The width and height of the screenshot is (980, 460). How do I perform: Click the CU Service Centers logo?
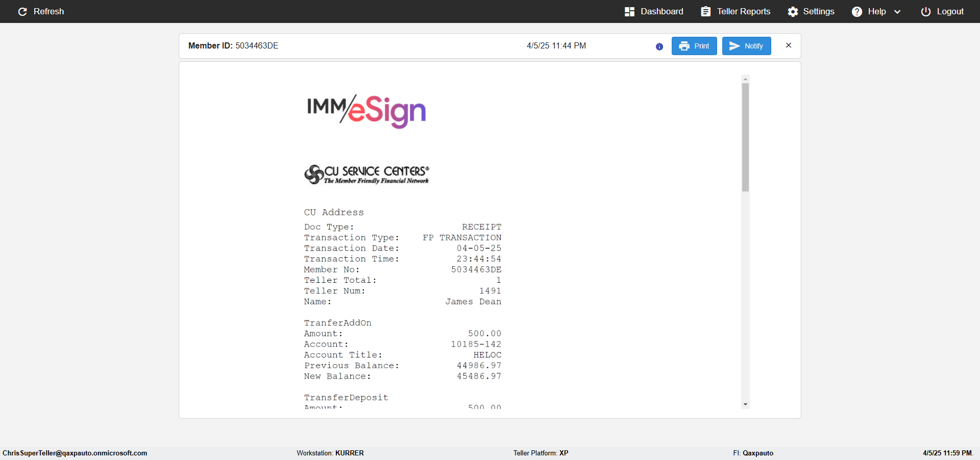click(x=367, y=174)
